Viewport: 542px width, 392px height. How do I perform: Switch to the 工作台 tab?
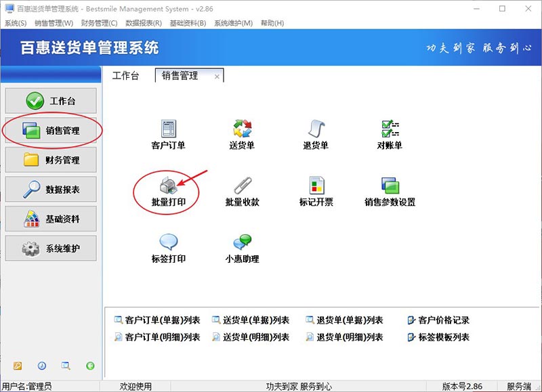click(126, 75)
